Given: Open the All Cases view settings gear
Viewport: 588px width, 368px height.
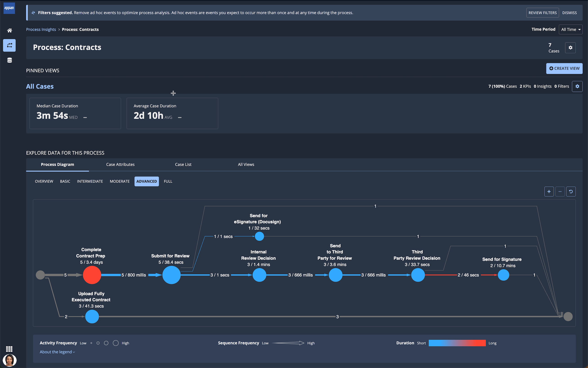Looking at the screenshot, I should click(x=577, y=86).
